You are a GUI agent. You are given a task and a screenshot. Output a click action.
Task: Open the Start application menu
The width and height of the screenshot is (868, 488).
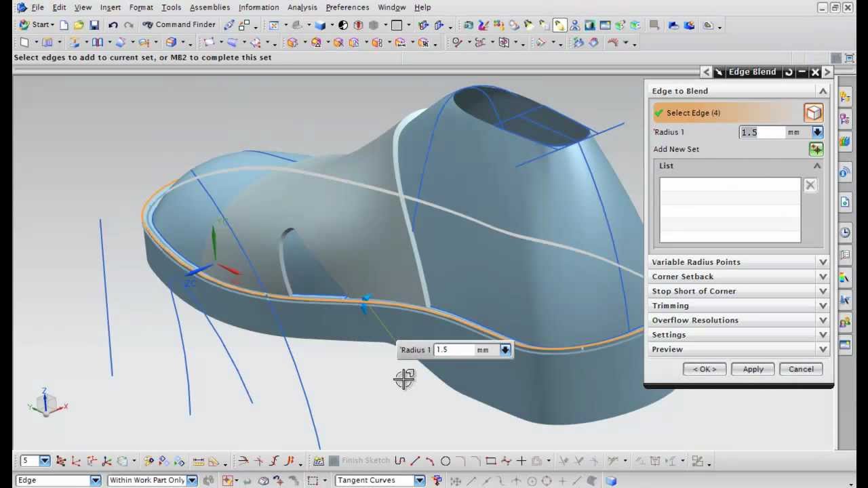pyautogui.click(x=36, y=25)
